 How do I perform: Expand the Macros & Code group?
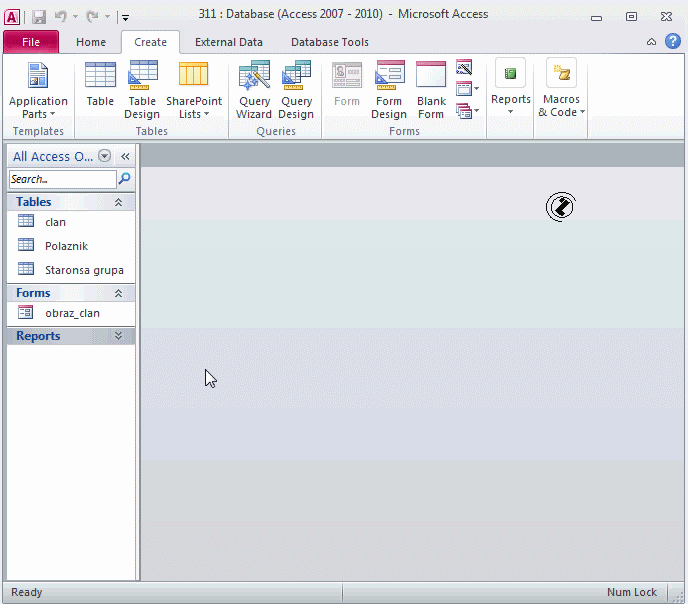pyautogui.click(x=561, y=87)
